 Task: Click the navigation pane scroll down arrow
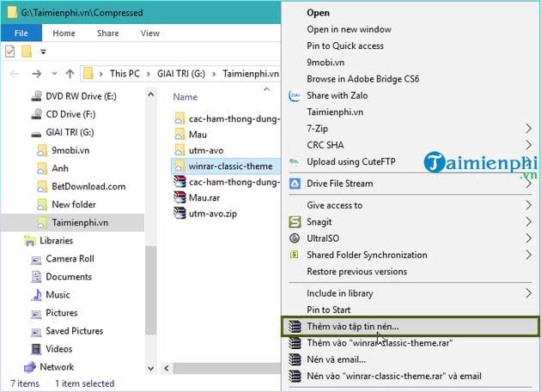tap(151, 368)
